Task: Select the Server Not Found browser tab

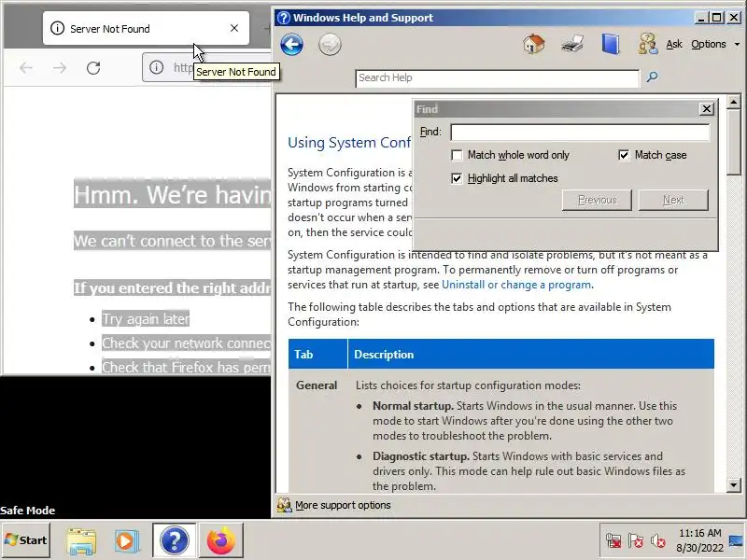Action: pyautogui.click(x=146, y=28)
